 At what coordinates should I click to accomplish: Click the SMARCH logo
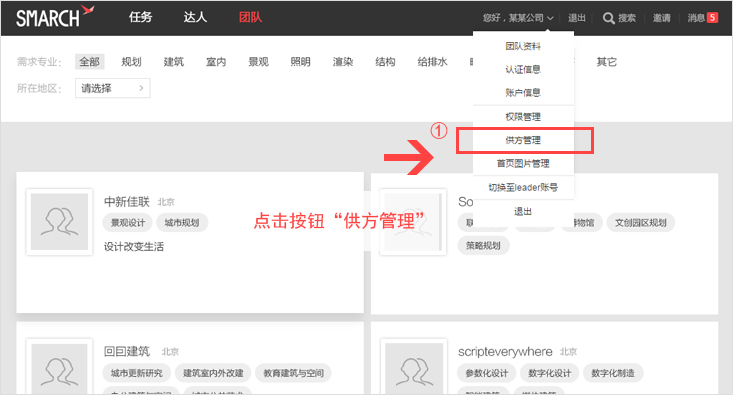click(55, 16)
